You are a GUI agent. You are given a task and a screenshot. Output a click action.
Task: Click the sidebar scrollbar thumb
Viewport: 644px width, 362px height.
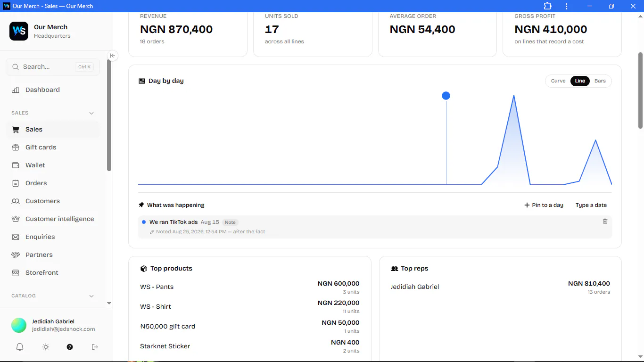109,115
